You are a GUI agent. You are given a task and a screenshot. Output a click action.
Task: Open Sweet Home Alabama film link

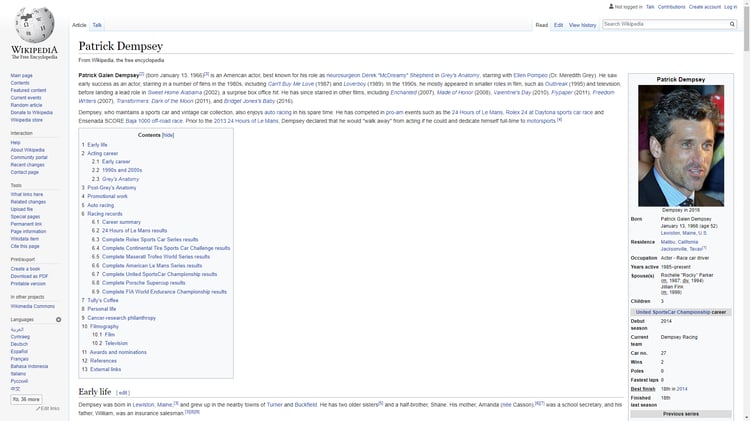click(x=175, y=93)
